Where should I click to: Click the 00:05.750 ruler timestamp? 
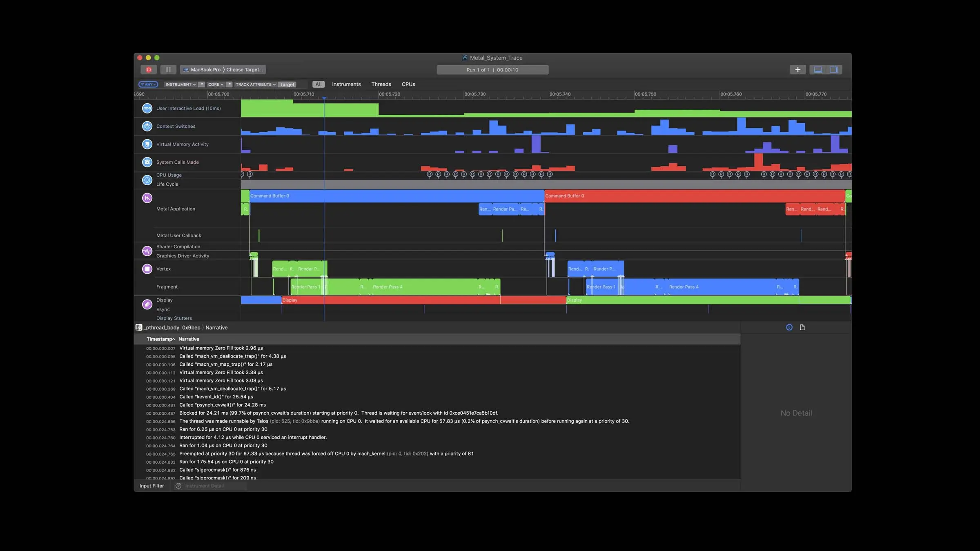pos(645,94)
